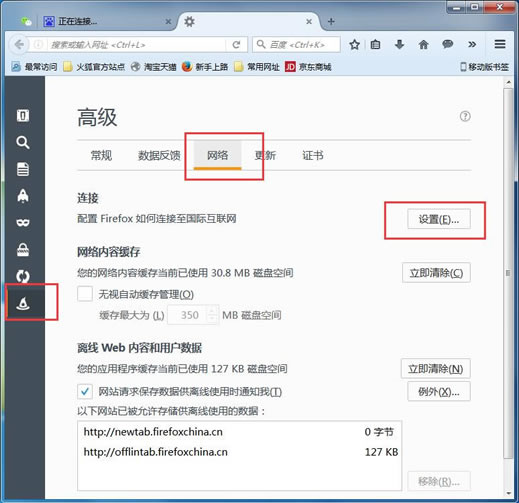Bookmark this page with star icon
Screen dimensions: 519x503
pos(354,44)
